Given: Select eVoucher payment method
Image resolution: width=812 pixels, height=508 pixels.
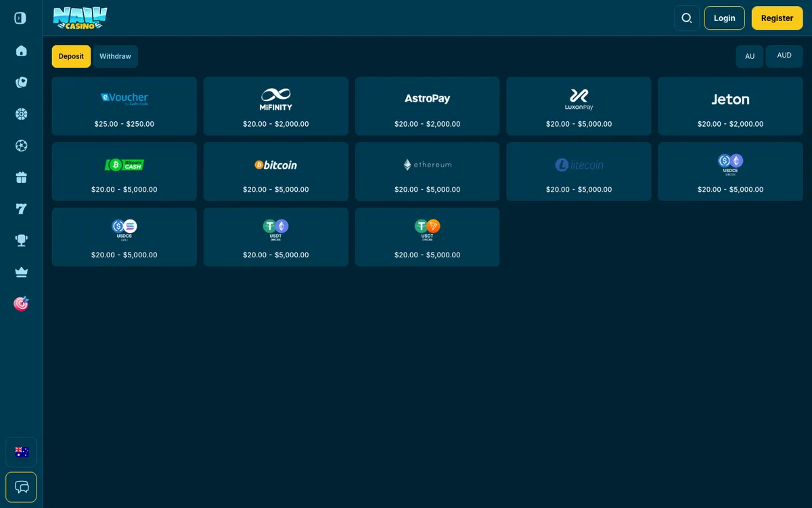Looking at the screenshot, I should tap(125, 106).
